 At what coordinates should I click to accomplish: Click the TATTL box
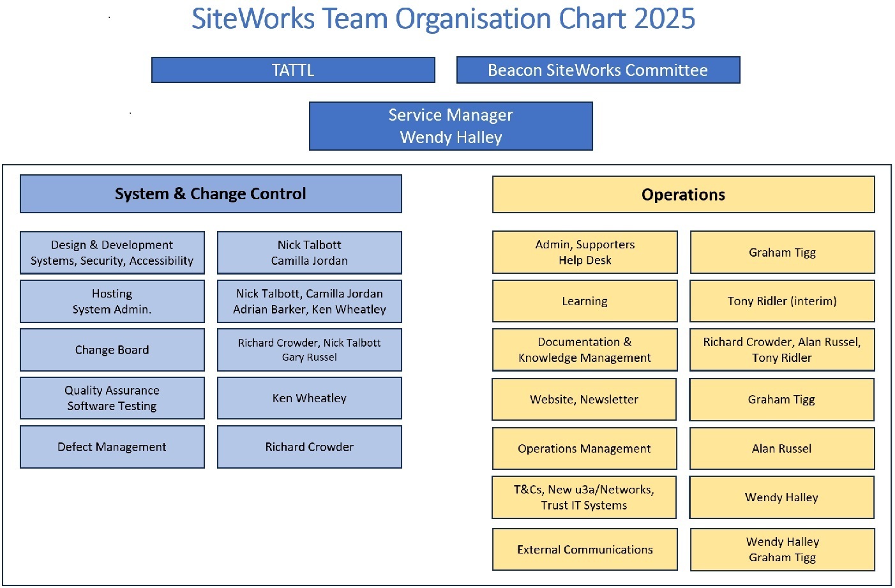(x=293, y=70)
